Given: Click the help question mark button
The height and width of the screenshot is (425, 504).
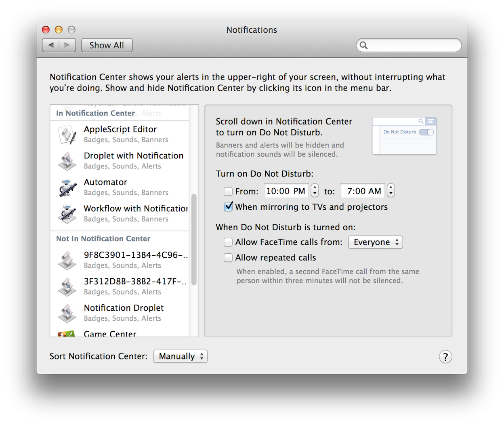Looking at the screenshot, I should [x=445, y=357].
